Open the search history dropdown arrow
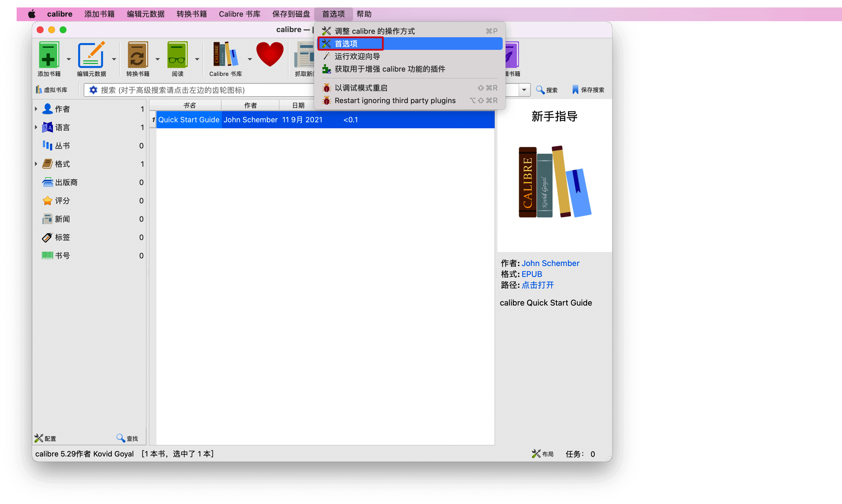Screen dimensions: 842x504 point(524,90)
